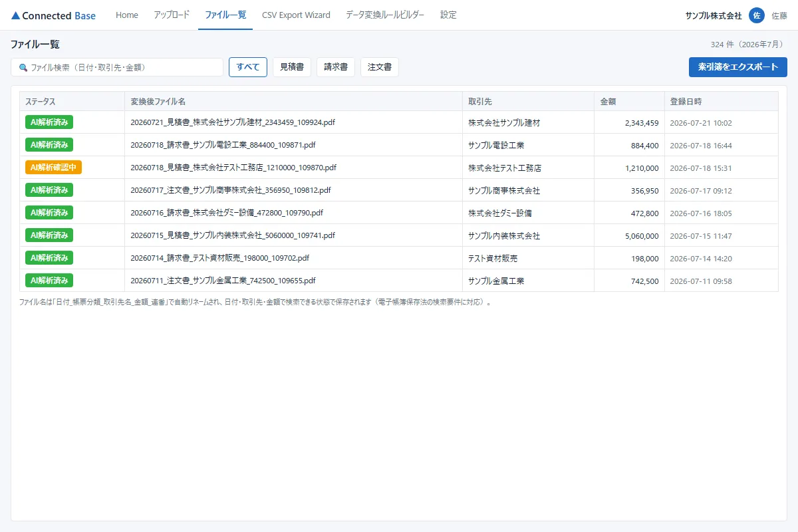Click date 2026-07-21 10:02
The width and height of the screenshot is (798, 532).
click(701, 122)
